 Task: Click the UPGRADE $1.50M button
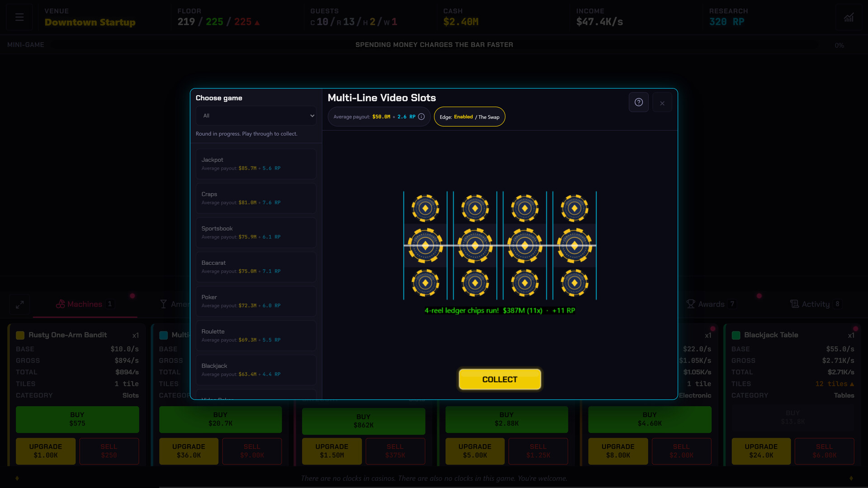(x=332, y=451)
